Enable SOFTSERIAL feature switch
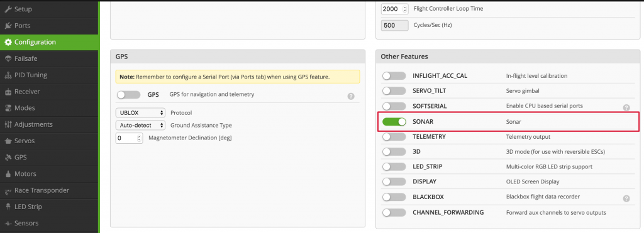The image size is (644, 233). point(394,106)
